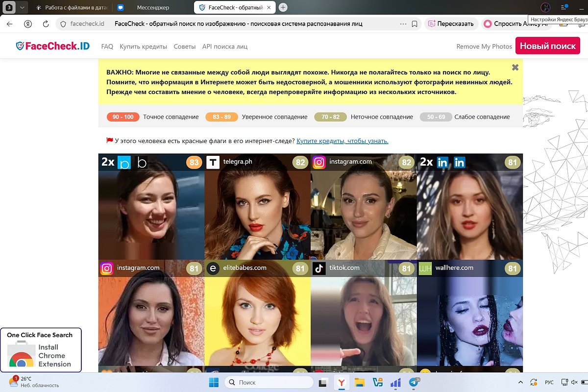Click the TikTok icon on result
This screenshot has height=392, width=588.
pos(319,269)
